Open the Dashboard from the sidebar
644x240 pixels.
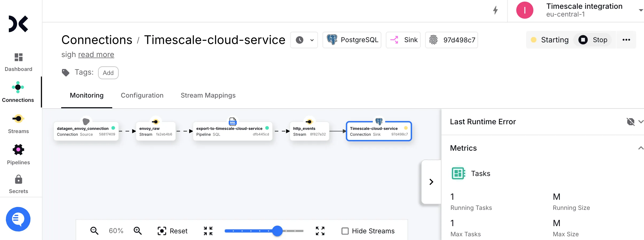[x=18, y=62]
